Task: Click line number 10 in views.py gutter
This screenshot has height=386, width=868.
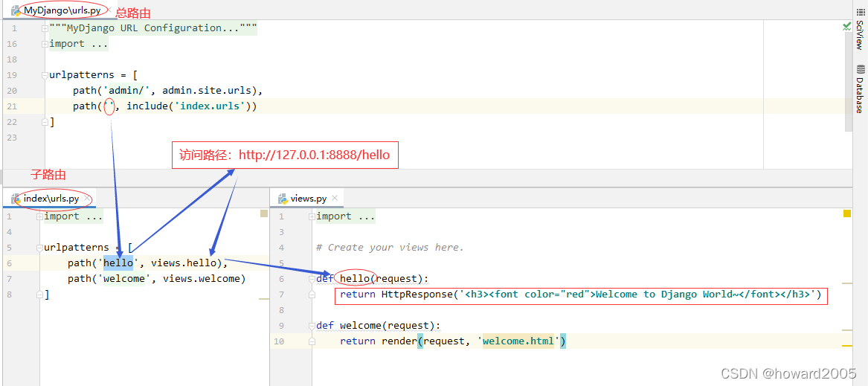Action: point(279,341)
